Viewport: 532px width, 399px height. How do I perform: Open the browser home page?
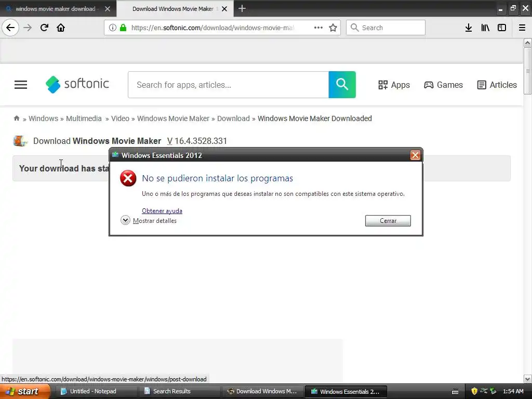click(x=61, y=28)
